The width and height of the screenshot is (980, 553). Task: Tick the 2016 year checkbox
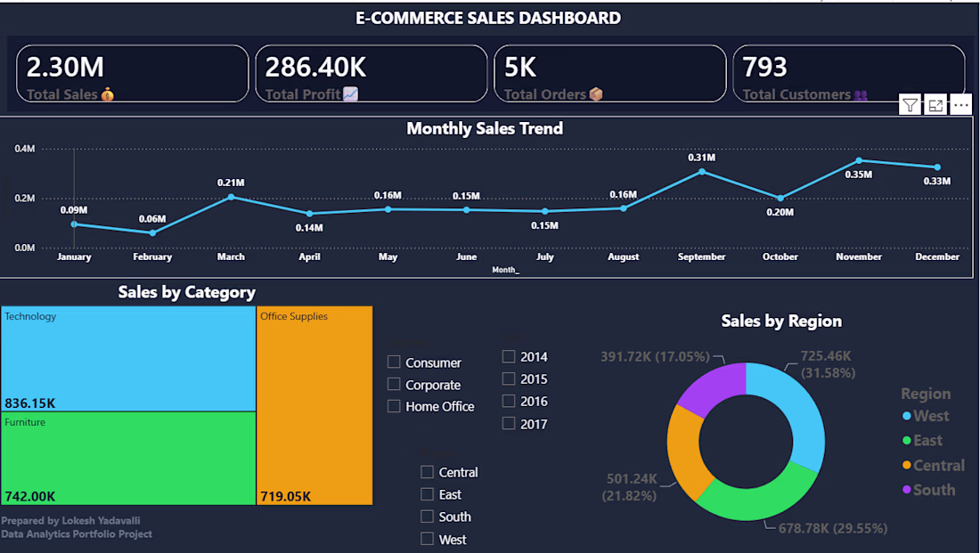coord(509,401)
